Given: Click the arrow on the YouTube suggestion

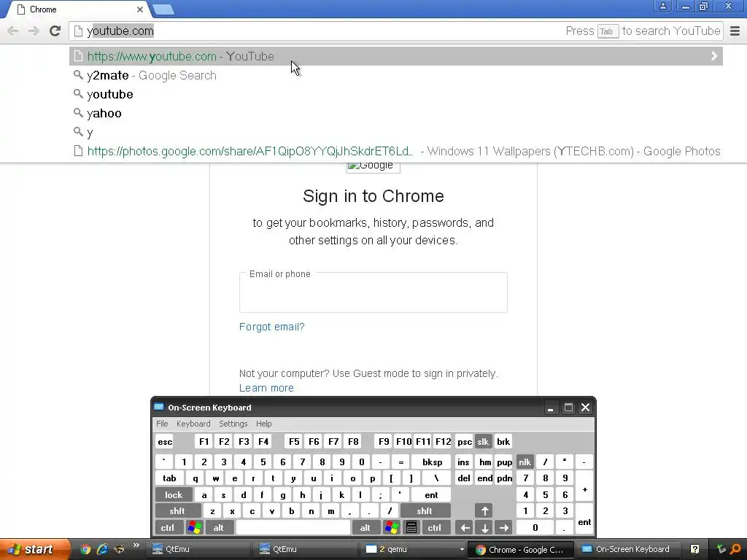Looking at the screenshot, I should [714, 56].
